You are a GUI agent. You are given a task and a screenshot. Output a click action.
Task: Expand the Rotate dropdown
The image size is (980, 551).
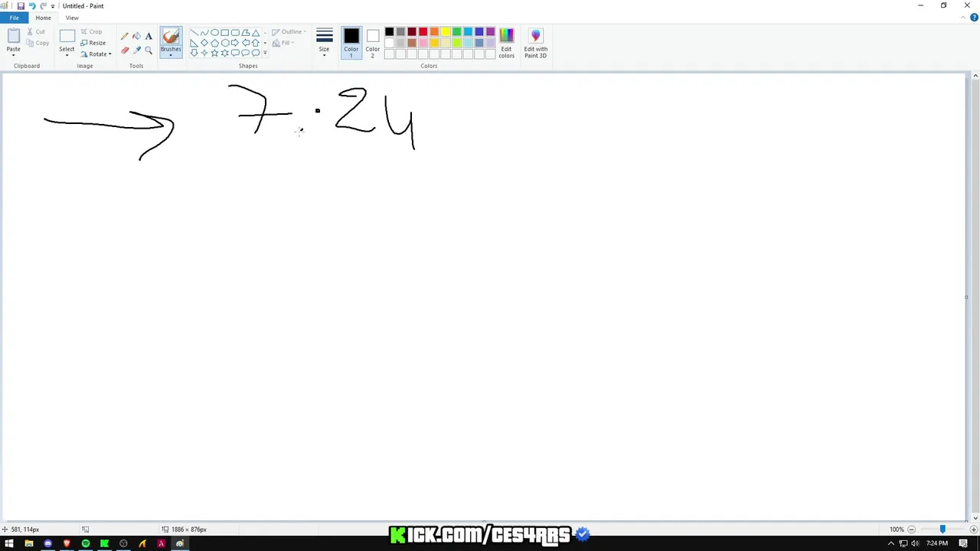coord(109,54)
